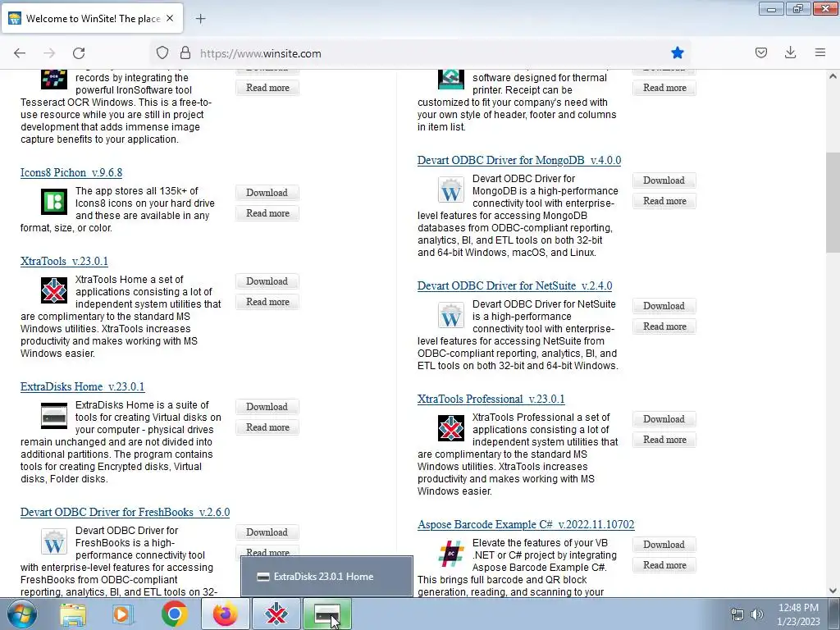Reload the page with the refresh icon

pos(79,53)
